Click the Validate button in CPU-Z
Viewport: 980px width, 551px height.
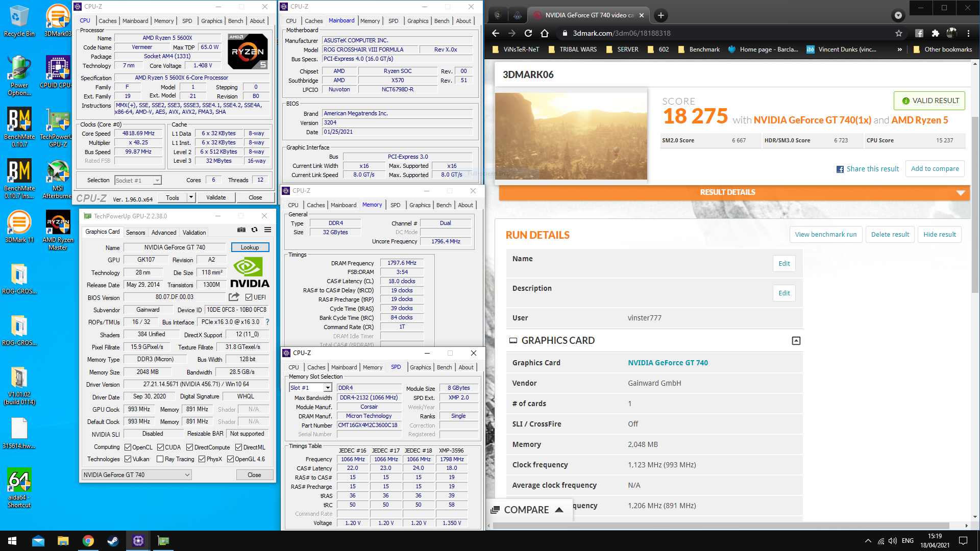216,197
